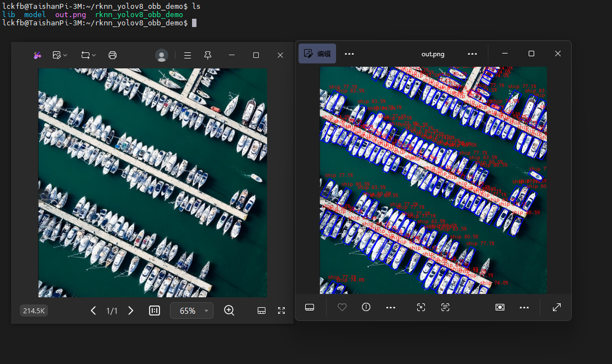Open the user account avatar
Viewport: 612px width, 364px height.
click(162, 55)
